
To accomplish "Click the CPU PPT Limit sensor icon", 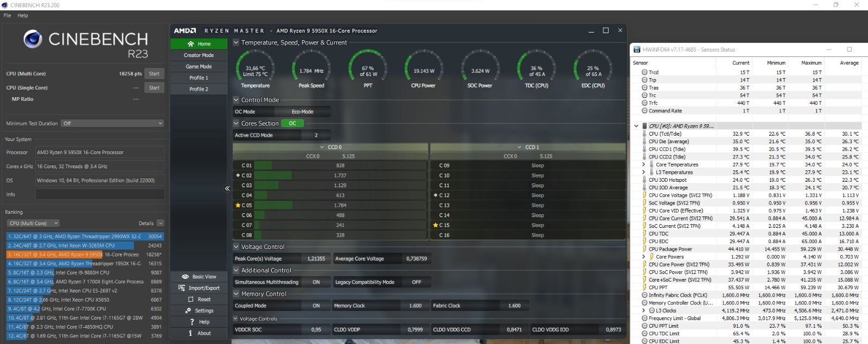I will [x=644, y=326].
